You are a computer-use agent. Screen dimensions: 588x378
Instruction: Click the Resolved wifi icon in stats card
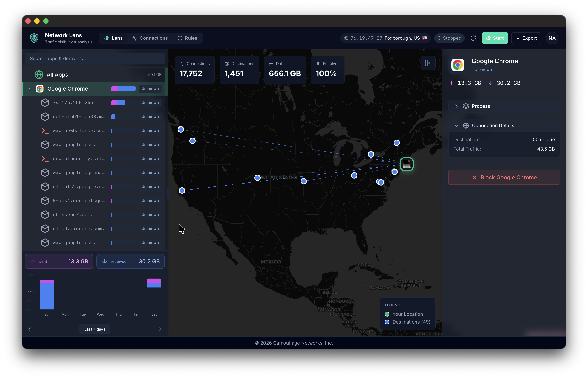click(318, 64)
